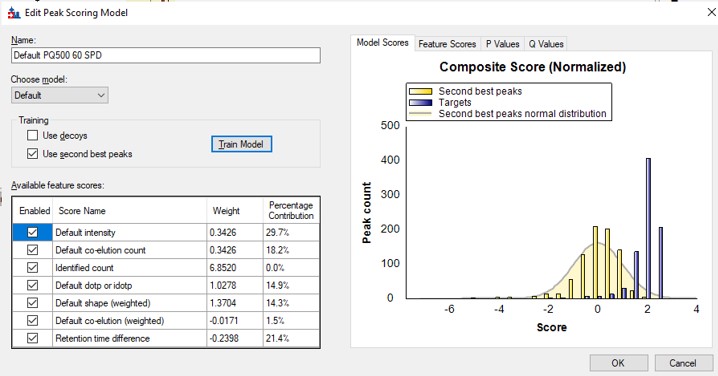Select the Default co-elution (weighted) name cell
The height and width of the screenshot is (376, 718).
tap(130, 321)
